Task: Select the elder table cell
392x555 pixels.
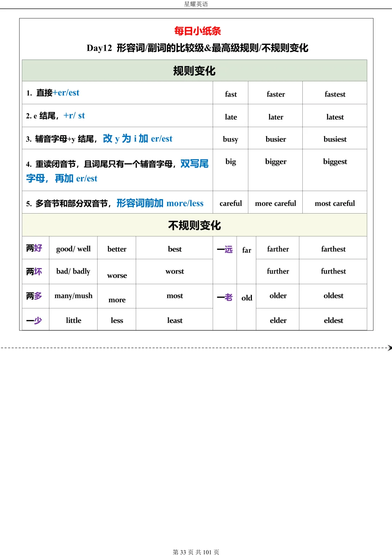Action: pos(278,320)
